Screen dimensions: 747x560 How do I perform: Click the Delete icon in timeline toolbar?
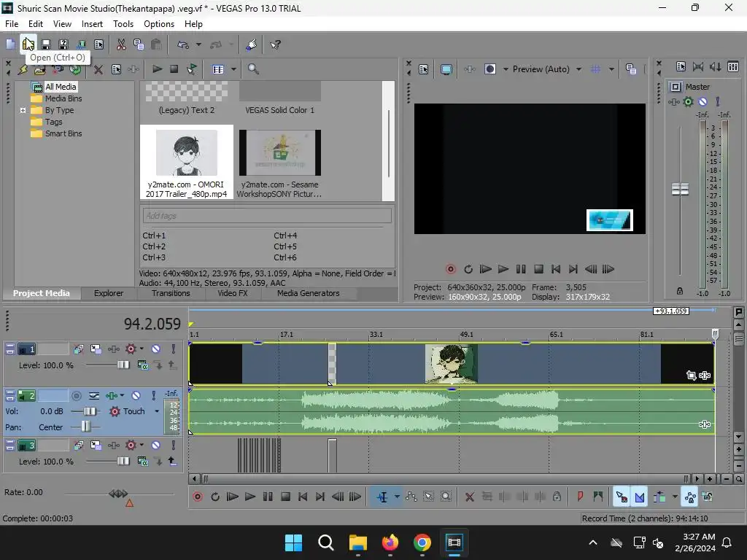click(469, 497)
